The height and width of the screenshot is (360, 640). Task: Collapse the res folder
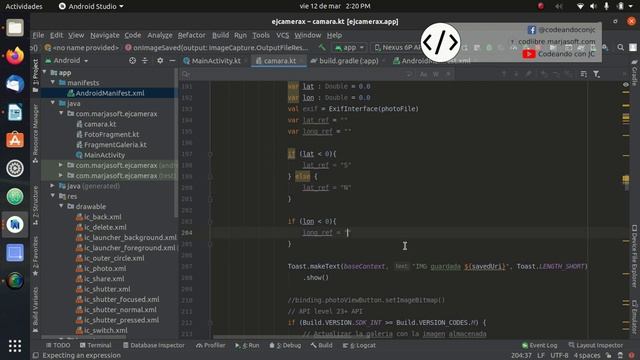pos(53,196)
